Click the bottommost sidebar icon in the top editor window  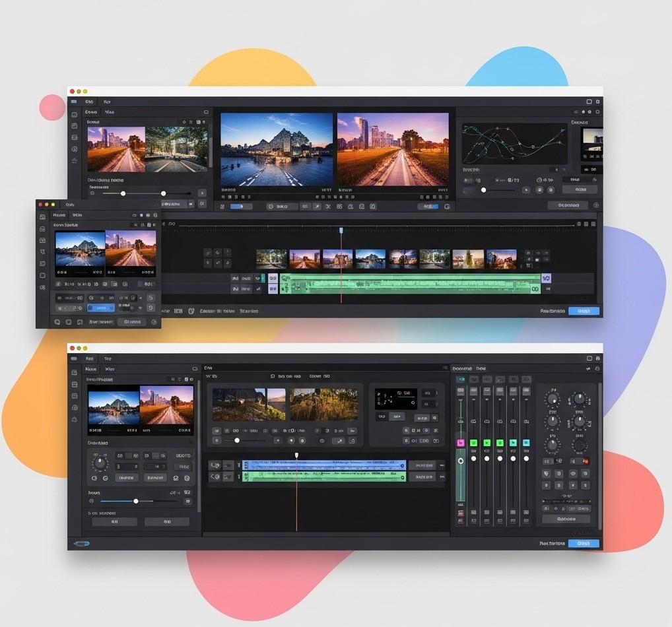click(x=75, y=161)
